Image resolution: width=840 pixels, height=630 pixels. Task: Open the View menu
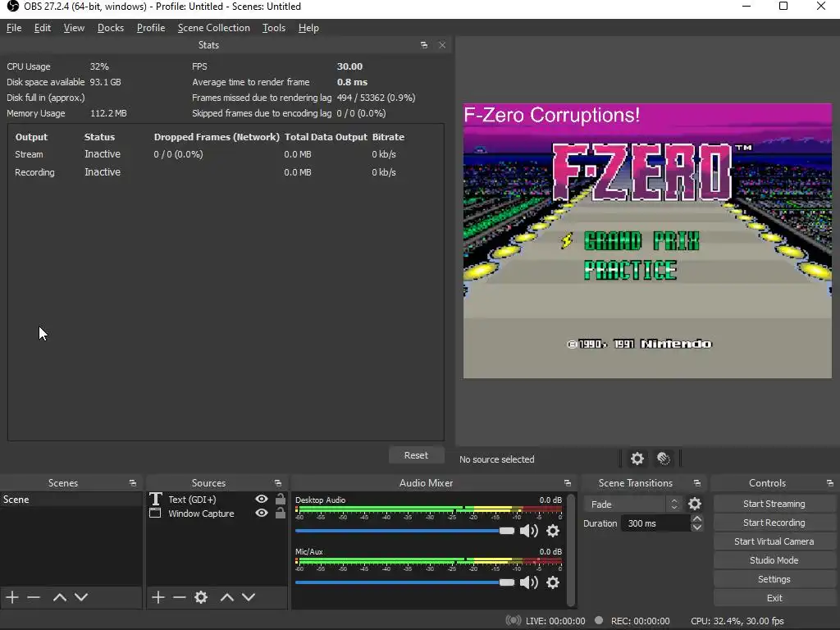pos(74,28)
